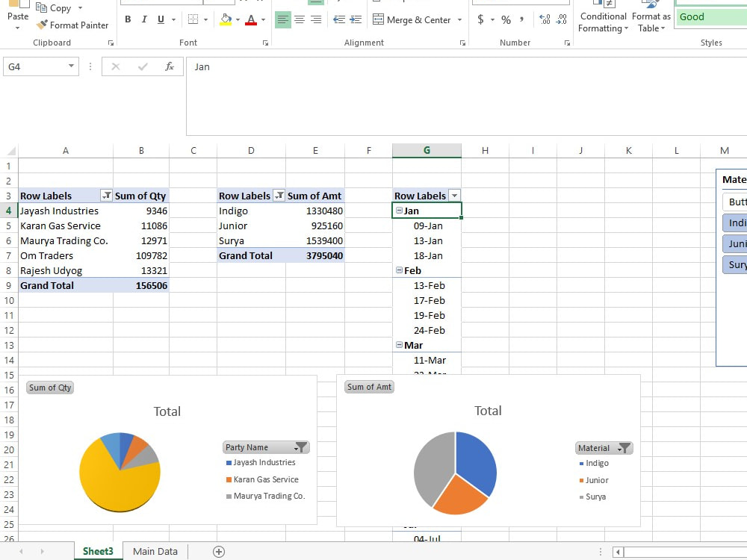
Task: Apply comma style
Action: click(522, 19)
